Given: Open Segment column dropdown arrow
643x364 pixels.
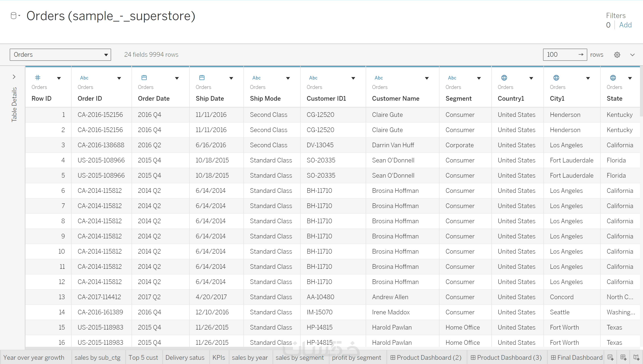Looking at the screenshot, I should click(479, 78).
